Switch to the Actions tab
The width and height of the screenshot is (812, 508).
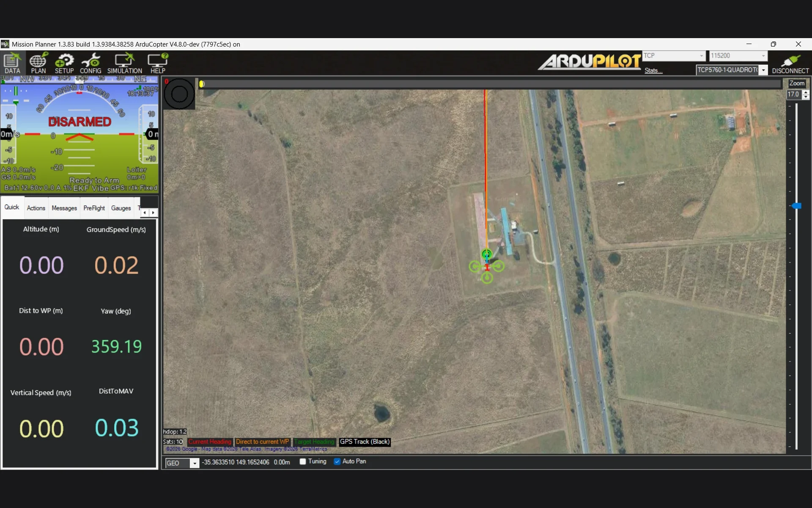[x=36, y=208]
